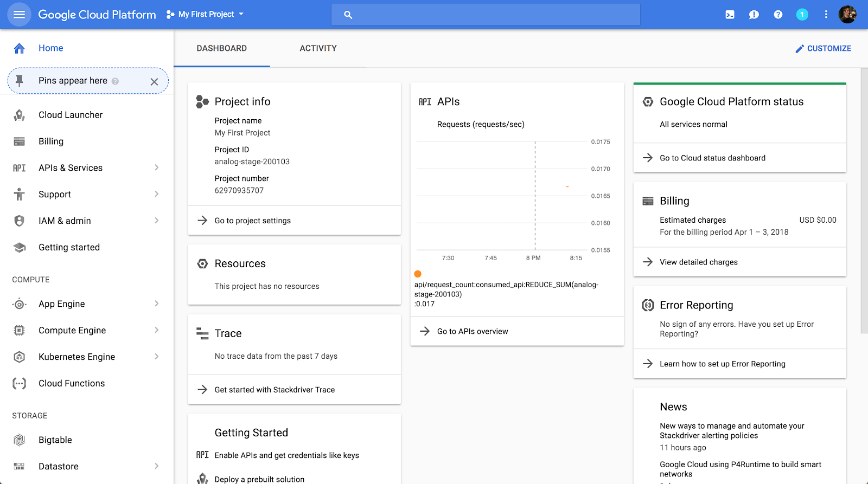Dismiss the Pins appear here hint
This screenshot has height=484, width=868.
[154, 82]
